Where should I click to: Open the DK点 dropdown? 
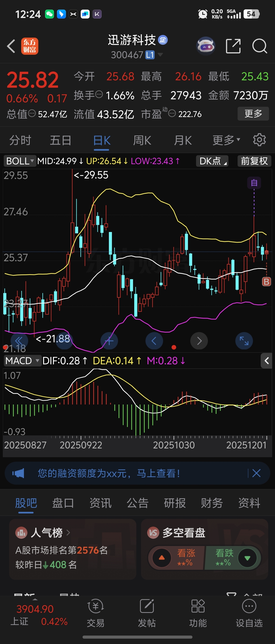pyautogui.click(x=212, y=161)
